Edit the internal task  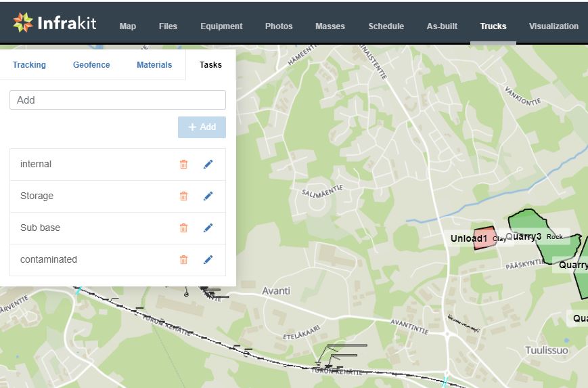click(208, 164)
